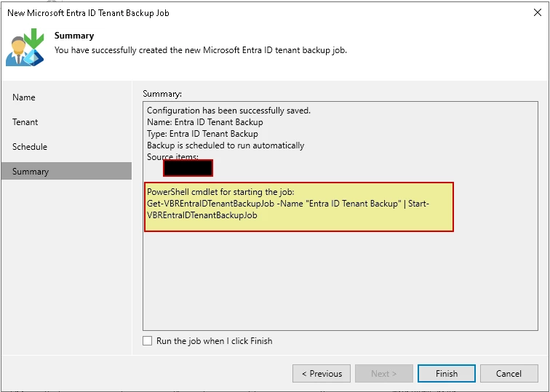Enable Run the job when I click Finish
Image resolution: width=550 pixels, height=392 pixels.
point(147,341)
